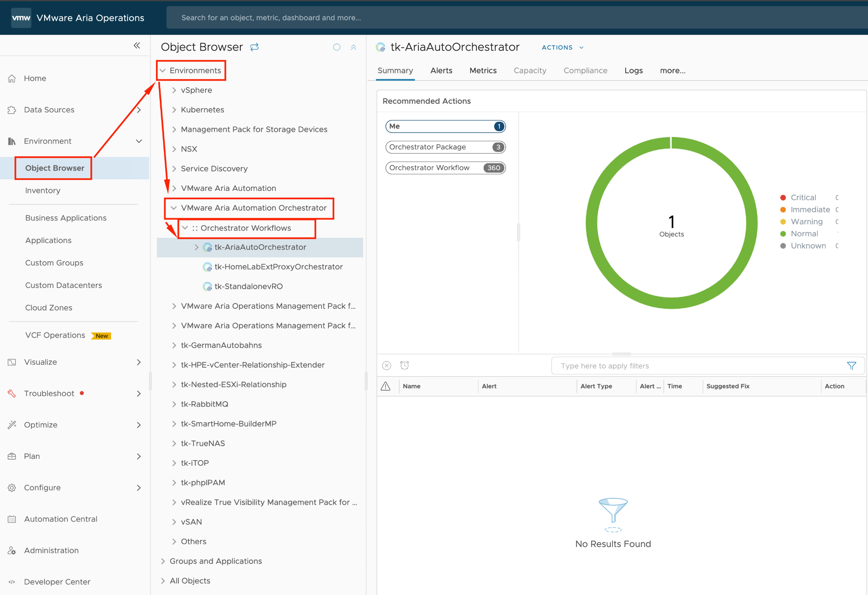Viewport: 868px width, 595px height.
Task: Click the cancel alert X-circle icon
Action: click(x=387, y=366)
